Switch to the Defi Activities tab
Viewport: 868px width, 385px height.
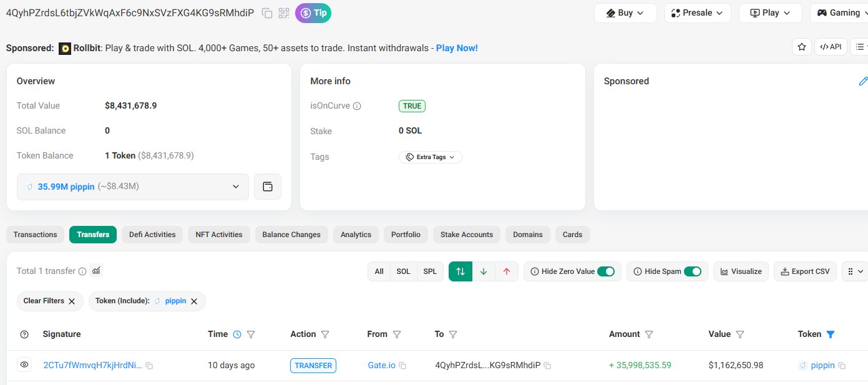[x=152, y=235]
